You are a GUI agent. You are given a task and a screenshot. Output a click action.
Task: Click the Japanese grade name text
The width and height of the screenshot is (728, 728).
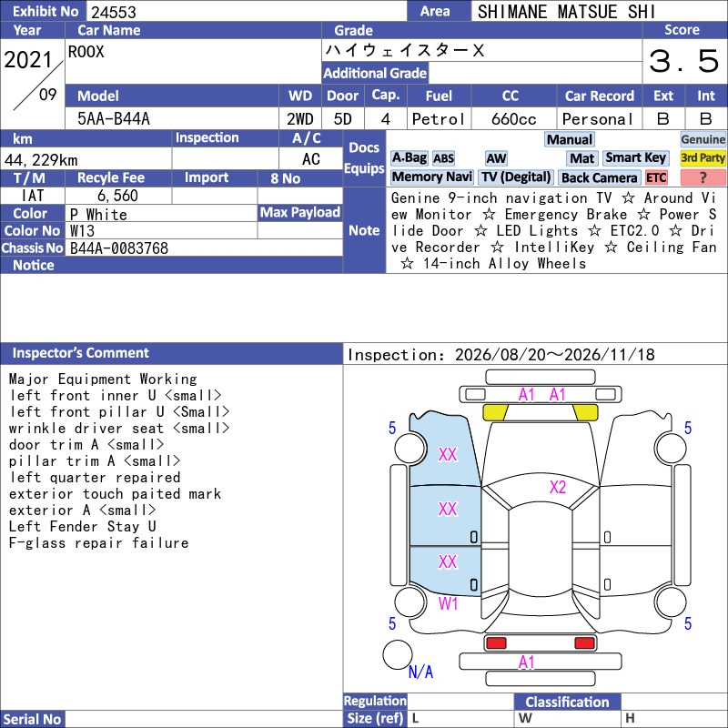click(404, 50)
